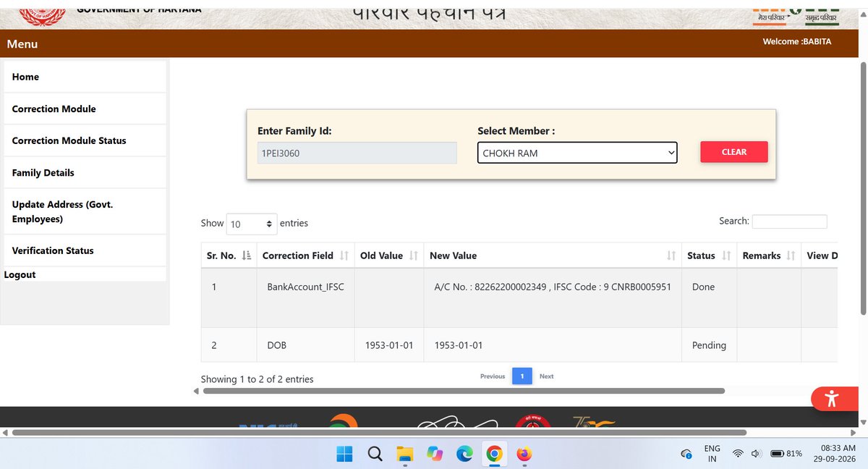868x469 pixels.
Task: Sort by Correction Field column arrows
Action: [344, 255]
